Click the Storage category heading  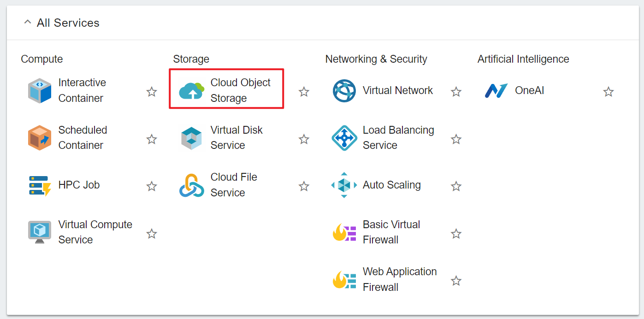tap(191, 59)
